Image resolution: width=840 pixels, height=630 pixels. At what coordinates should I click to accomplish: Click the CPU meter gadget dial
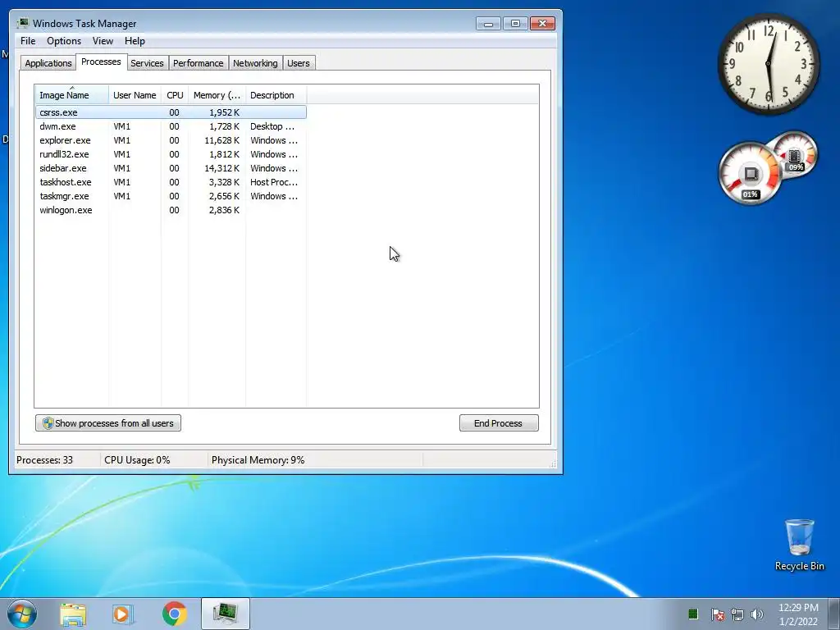pyautogui.click(x=750, y=173)
